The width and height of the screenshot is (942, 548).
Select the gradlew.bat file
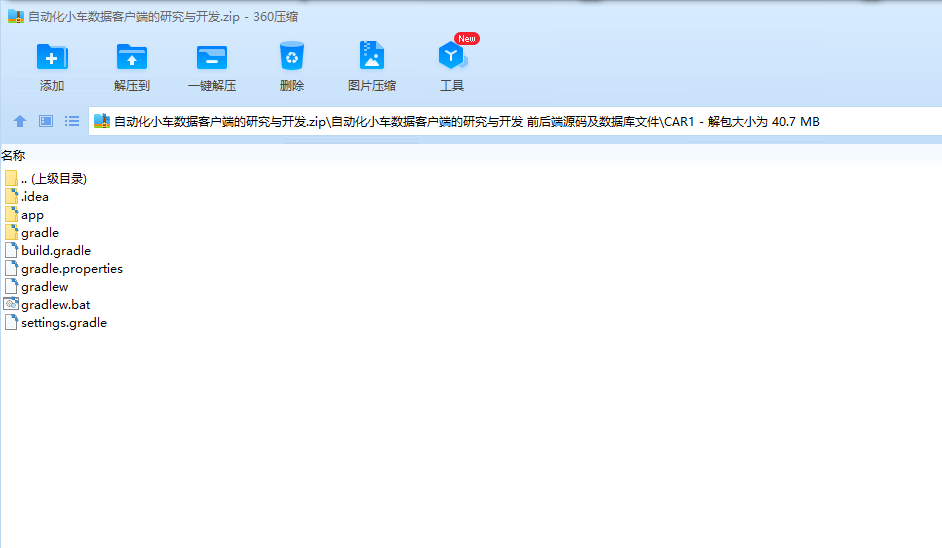click(47, 305)
